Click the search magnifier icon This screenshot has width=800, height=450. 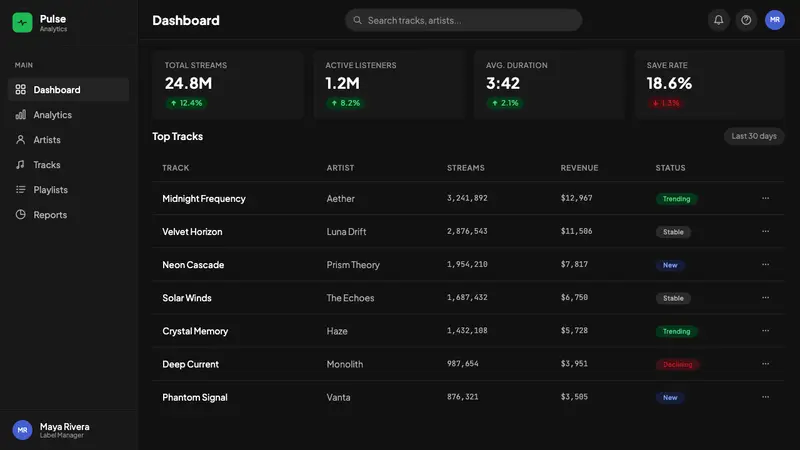coord(357,20)
